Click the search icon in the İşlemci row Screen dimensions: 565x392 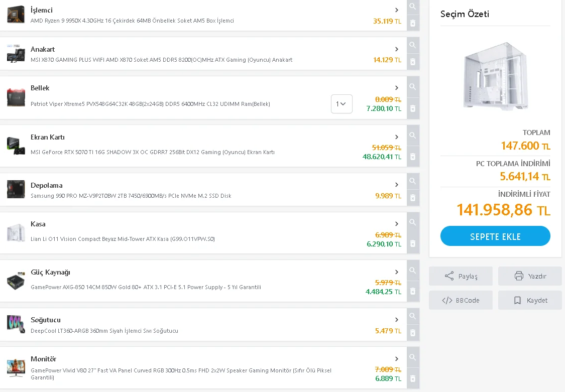[412, 7]
